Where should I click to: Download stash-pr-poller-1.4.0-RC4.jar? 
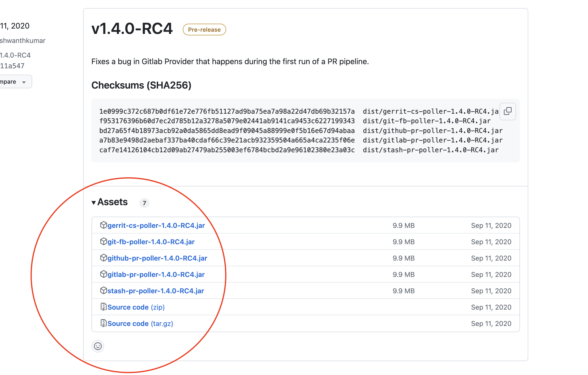(156, 291)
